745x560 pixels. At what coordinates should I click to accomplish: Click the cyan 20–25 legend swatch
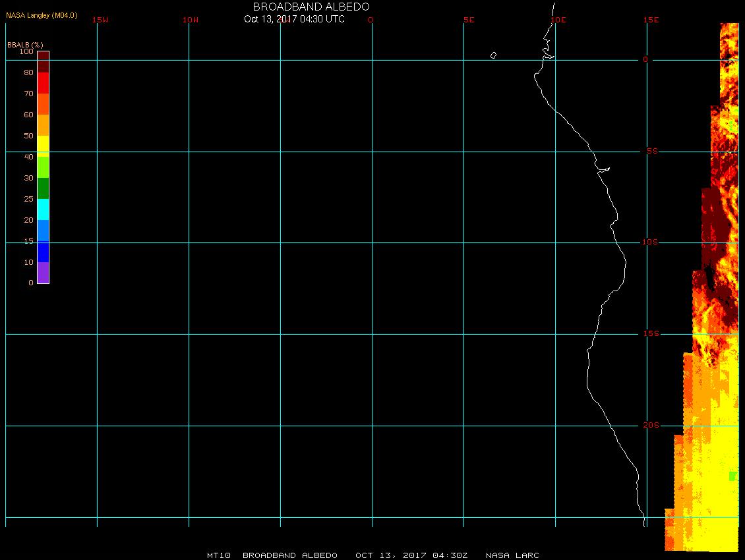44,210
